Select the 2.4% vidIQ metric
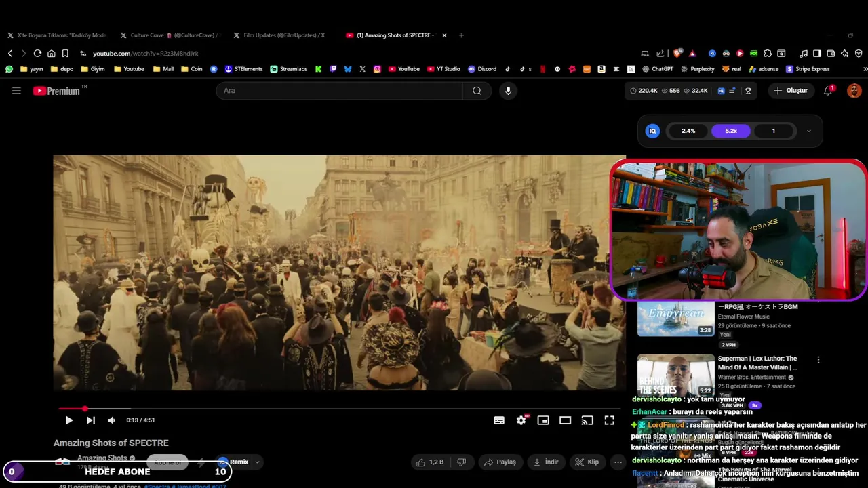Image resolution: width=868 pixels, height=488 pixels. 688,131
